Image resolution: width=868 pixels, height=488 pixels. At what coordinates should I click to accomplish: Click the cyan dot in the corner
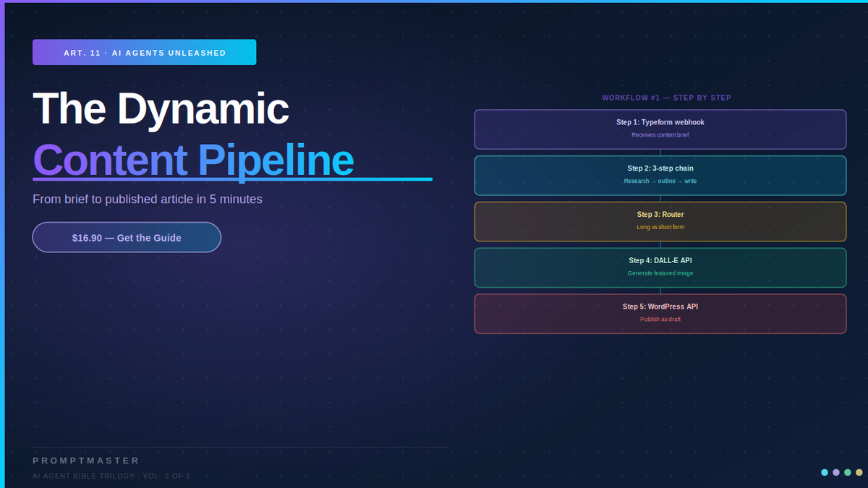pyautogui.click(x=825, y=472)
